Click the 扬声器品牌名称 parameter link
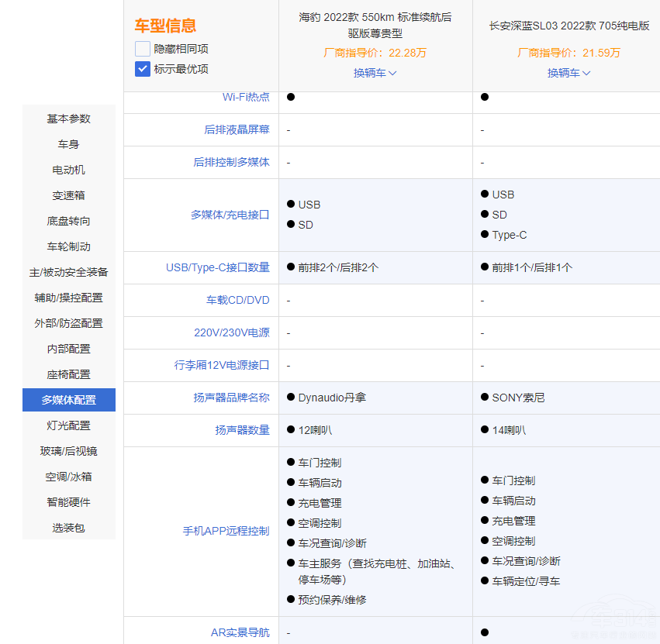660x644 pixels. click(231, 398)
